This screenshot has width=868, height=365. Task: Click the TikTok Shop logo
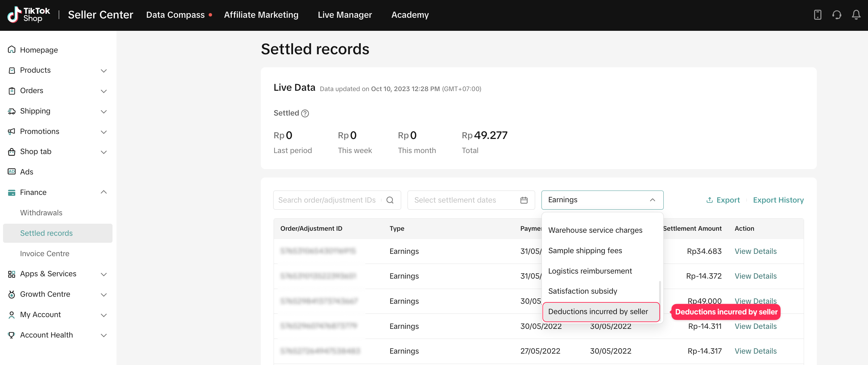[x=29, y=15]
